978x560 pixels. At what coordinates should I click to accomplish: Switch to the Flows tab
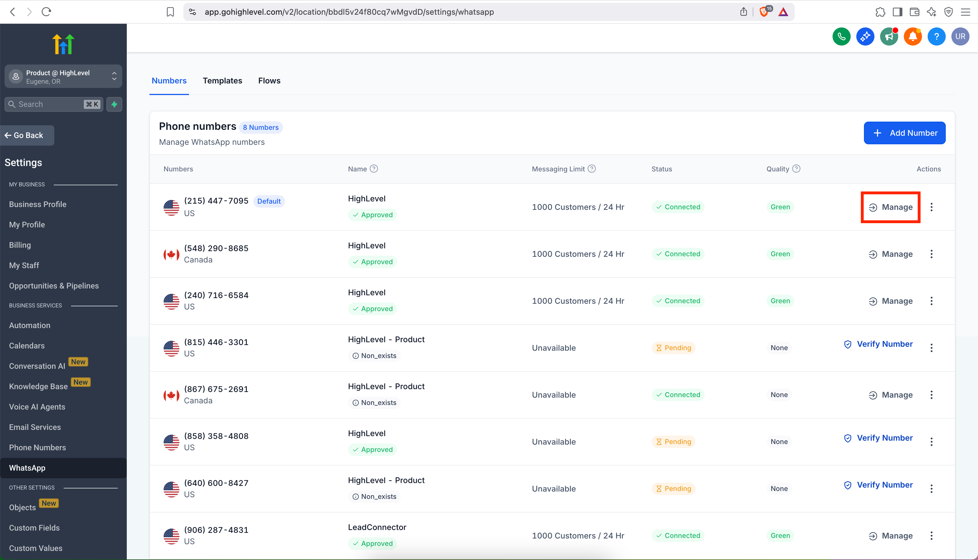(269, 80)
